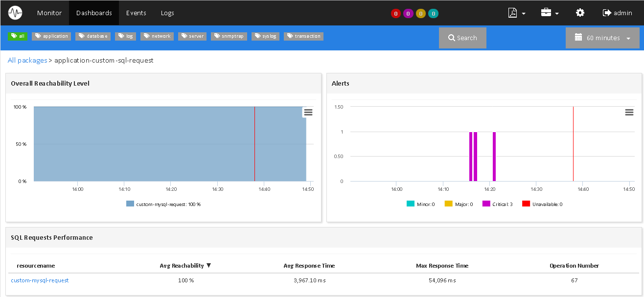This screenshot has width=644, height=297.
Task: Open Alerts chart hamburger menu
Action: click(629, 113)
